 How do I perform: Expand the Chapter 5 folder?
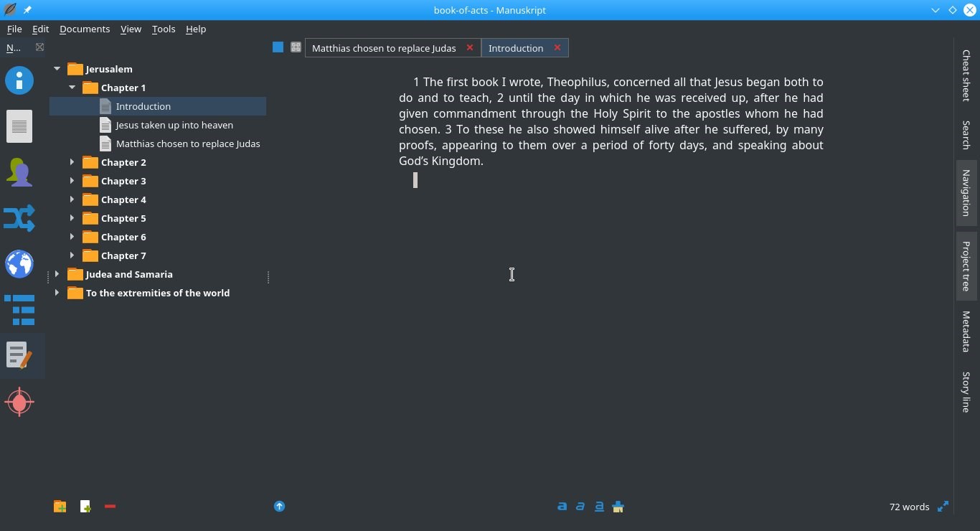click(x=72, y=218)
